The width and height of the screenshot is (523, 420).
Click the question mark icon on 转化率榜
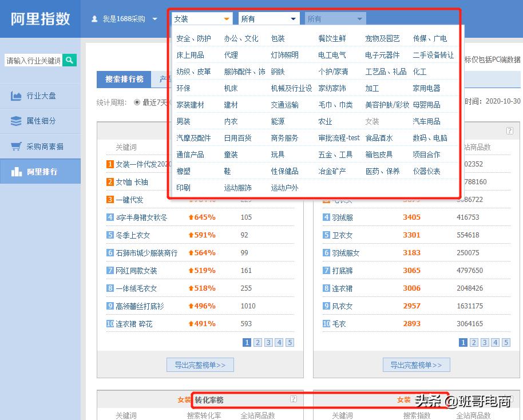point(294,399)
